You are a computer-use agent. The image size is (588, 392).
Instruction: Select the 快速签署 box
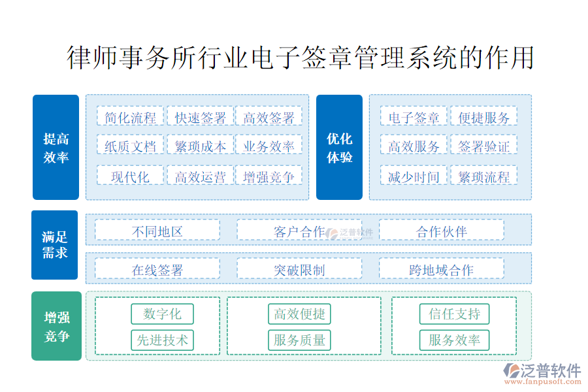click(x=201, y=116)
